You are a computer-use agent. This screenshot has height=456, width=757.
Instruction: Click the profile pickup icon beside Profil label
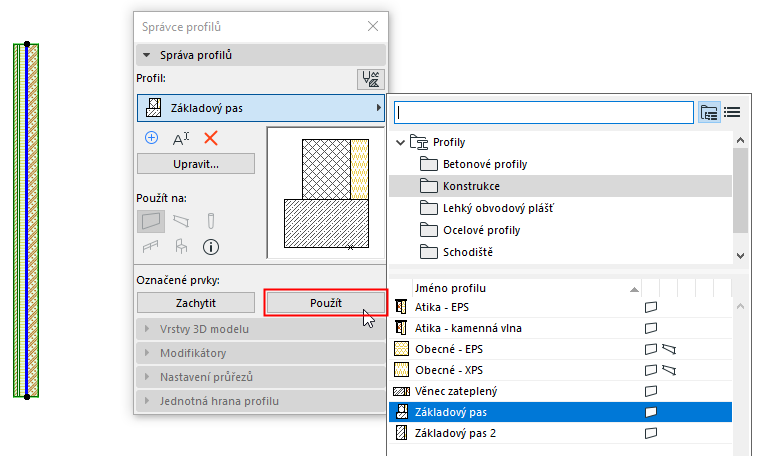coord(370,79)
